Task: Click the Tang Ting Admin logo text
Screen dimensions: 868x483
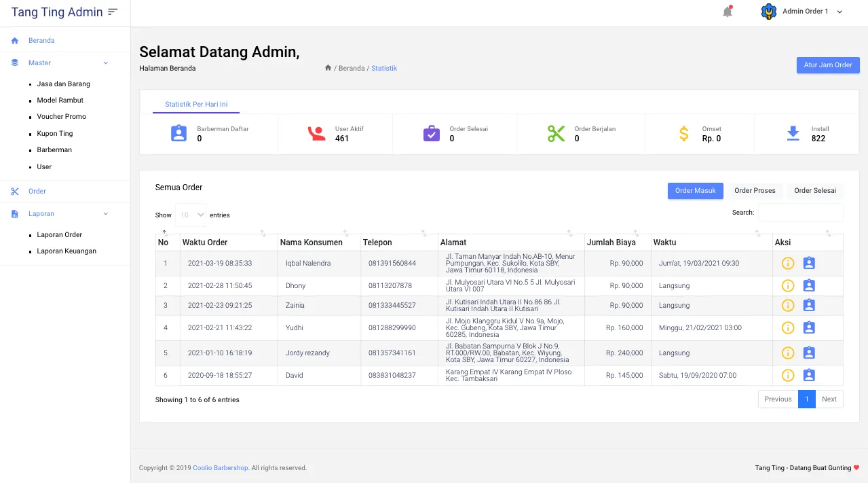Action: 57,12
